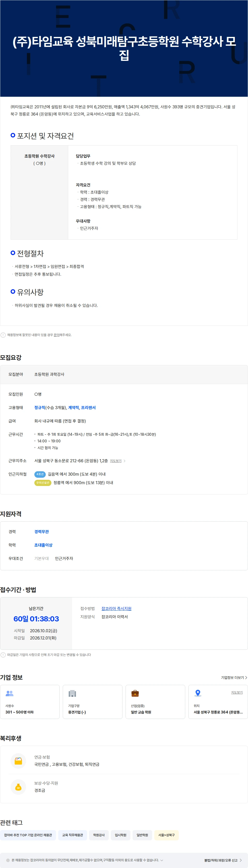Click the 위치 map pin icon
This screenshot has height=868, width=248.
[198, 693]
